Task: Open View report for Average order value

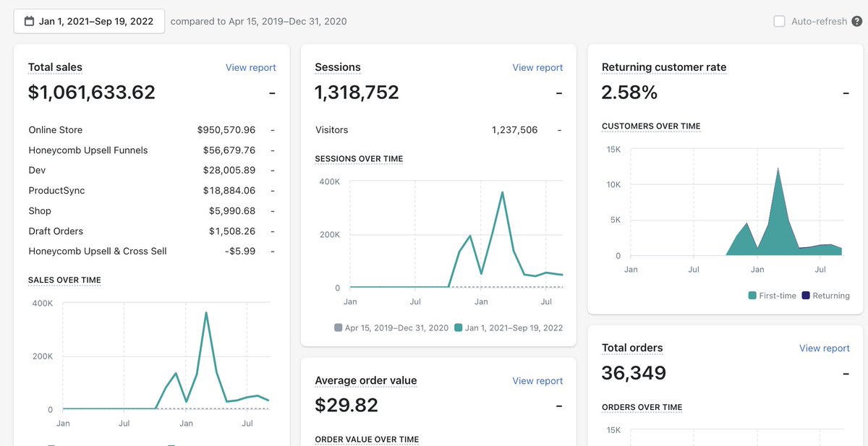Action: pyautogui.click(x=537, y=381)
